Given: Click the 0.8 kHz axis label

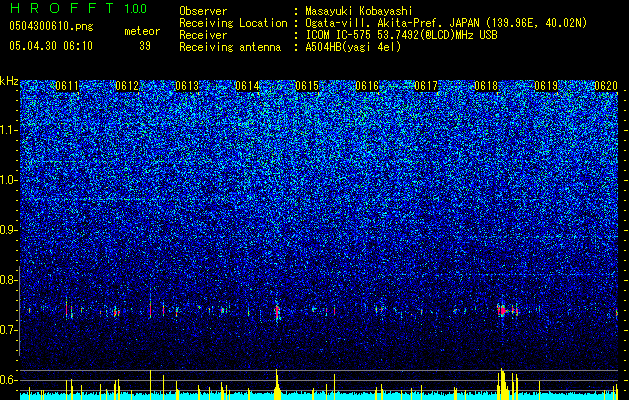Looking at the screenshot, I should click(8, 280).
